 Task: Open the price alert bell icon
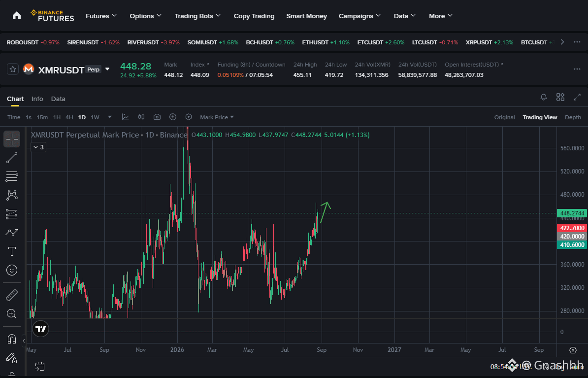pos(543,97)
